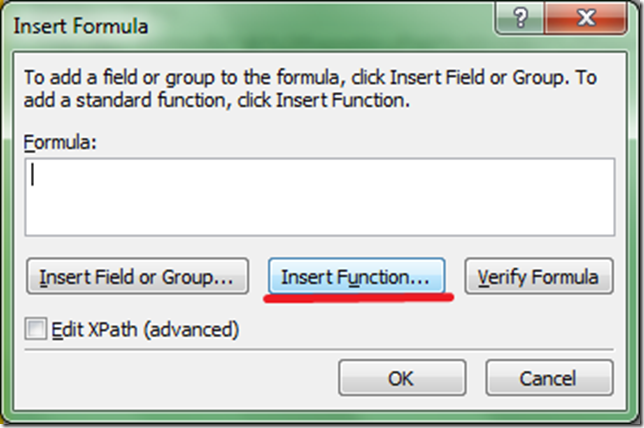Toggle advanced XPath editing on
This screenshot has width=644, height=428.
[36, 330]
